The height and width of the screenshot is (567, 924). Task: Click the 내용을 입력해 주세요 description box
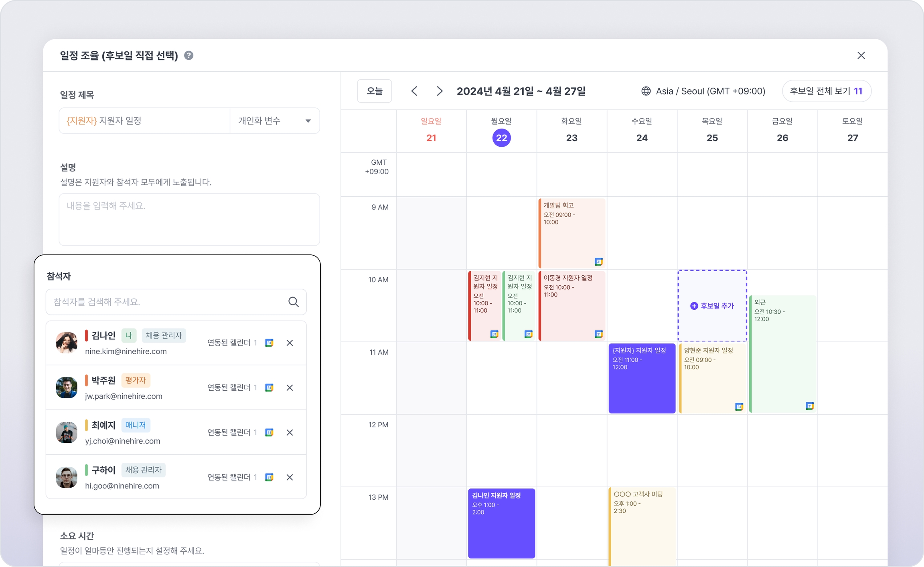189,219
